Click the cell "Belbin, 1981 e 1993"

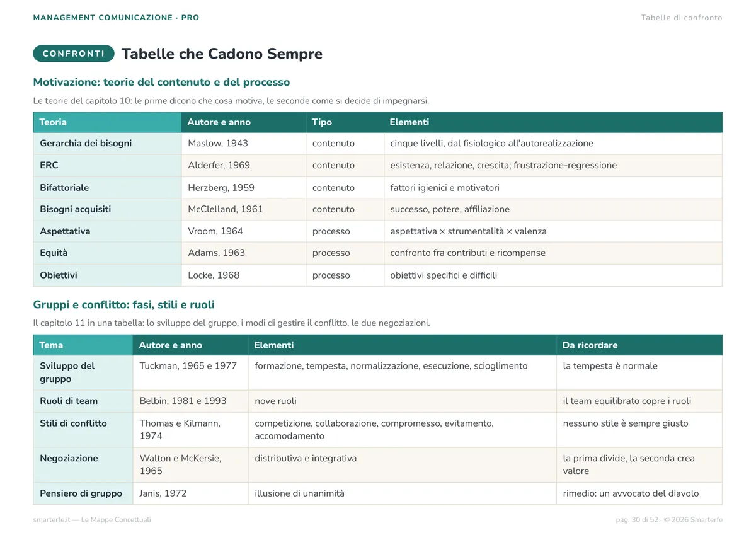tap(191, 401)
